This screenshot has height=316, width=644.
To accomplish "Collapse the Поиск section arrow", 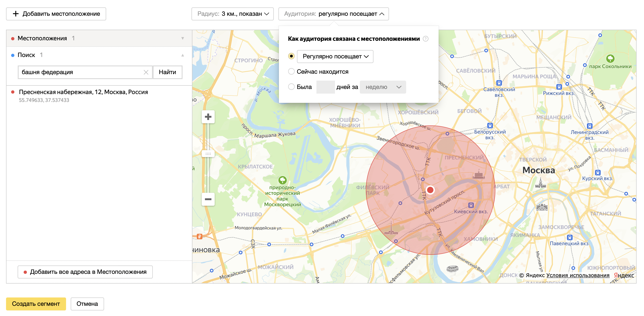I will click(x=183, y=55).
